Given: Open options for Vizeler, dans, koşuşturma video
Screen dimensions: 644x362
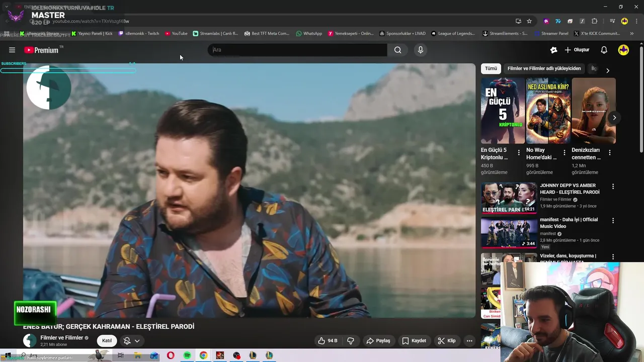Looking at the screenshot, I should 613,257.
